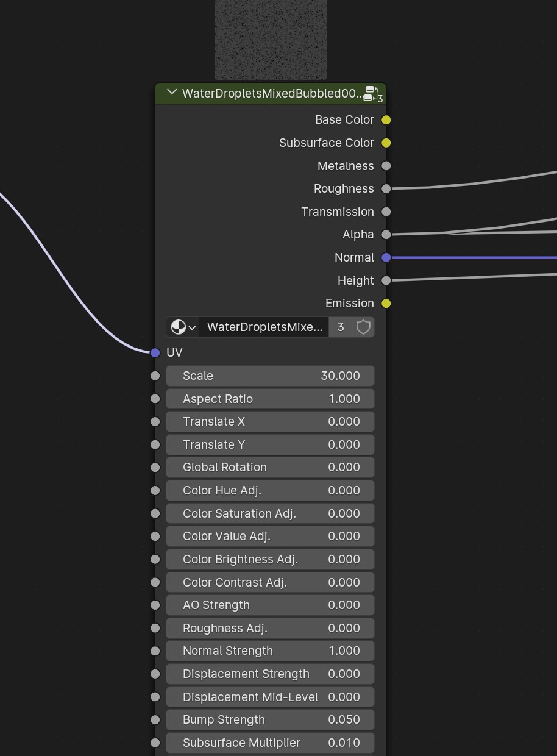Collapse the WaterDropletsMixedBubbled node with the chevron
Viewport: 557px width, 756px height.
(172, 93)
